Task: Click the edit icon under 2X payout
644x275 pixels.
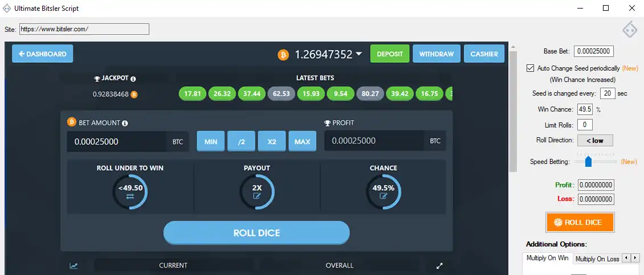Action: point(257,196)
